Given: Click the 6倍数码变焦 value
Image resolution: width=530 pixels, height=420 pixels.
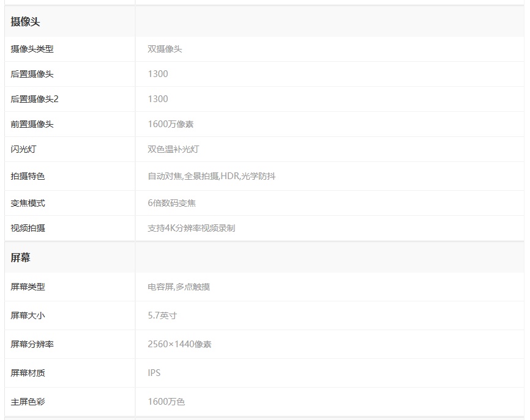Looking at the screenshot, I should point(172,203).
